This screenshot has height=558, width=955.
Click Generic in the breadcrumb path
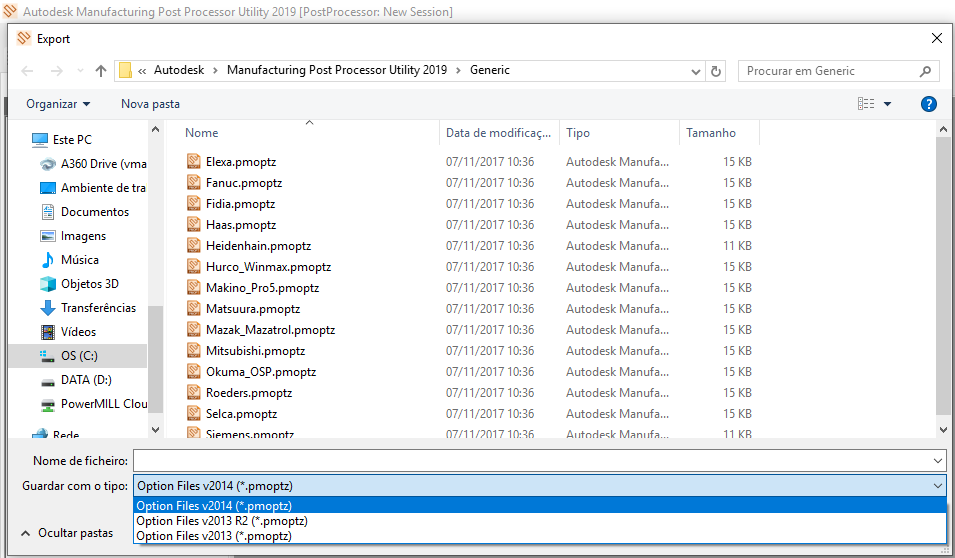(x=490, y=70)
